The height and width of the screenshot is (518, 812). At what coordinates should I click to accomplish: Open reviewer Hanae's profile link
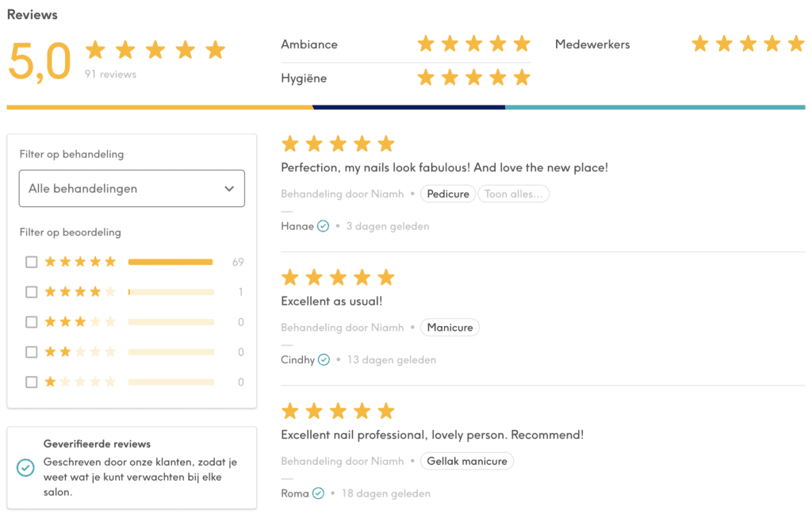297,225
